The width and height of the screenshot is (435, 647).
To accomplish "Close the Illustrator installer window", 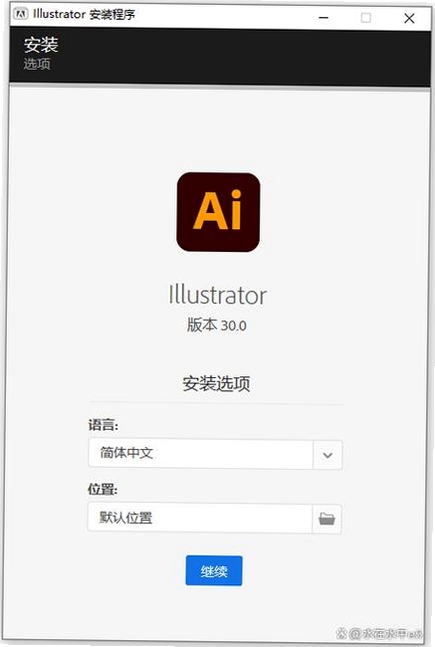I will [x=409, y=18].
